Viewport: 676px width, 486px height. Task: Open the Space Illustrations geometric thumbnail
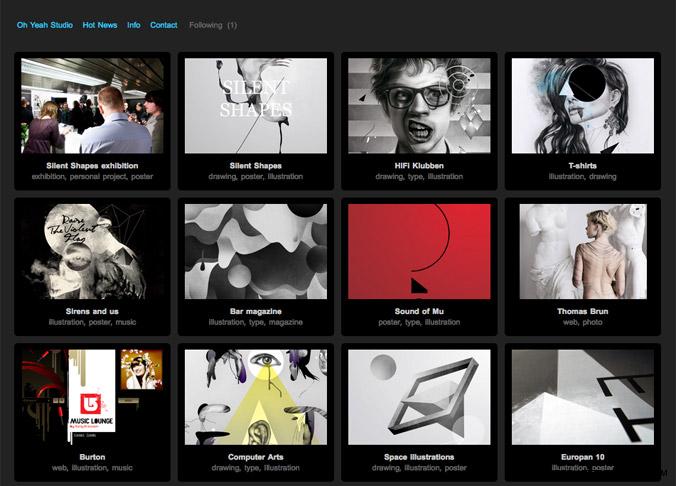tap(419, 397)
